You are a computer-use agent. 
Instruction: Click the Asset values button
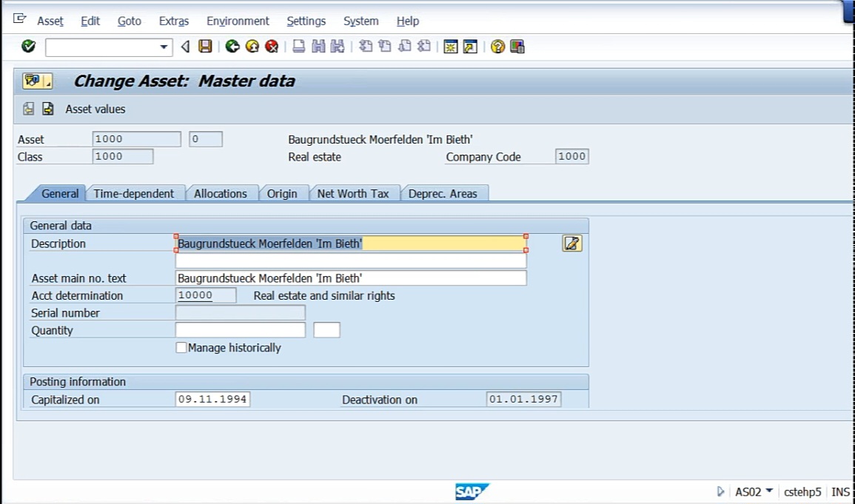[x=95, y=109]
